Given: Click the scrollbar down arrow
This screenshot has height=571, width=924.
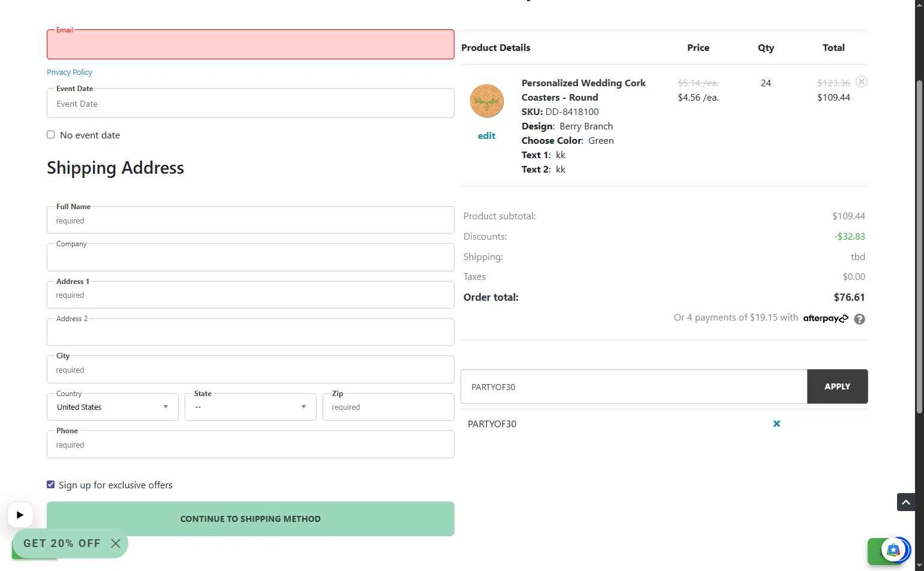Looking at the screenshot, I should [x=919, y=565].
